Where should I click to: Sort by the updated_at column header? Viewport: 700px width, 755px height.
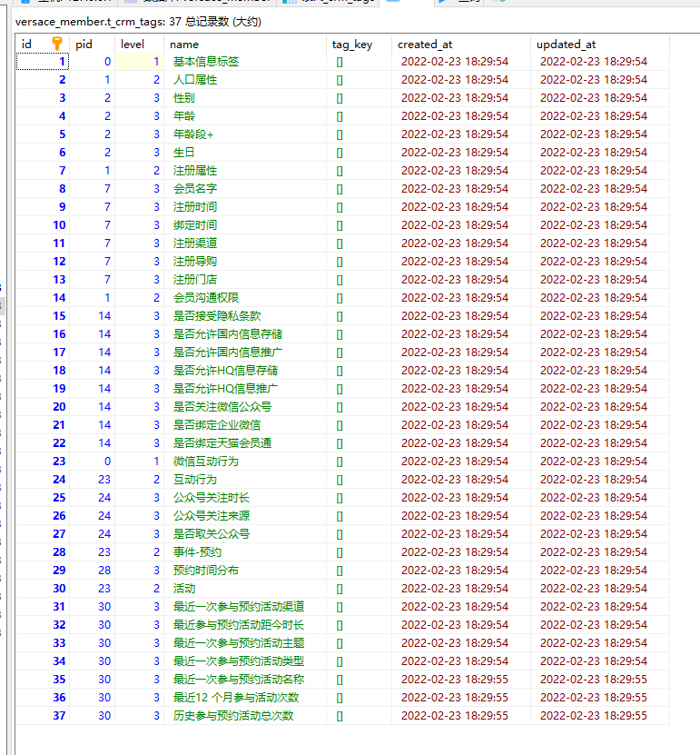coord(599,45)
